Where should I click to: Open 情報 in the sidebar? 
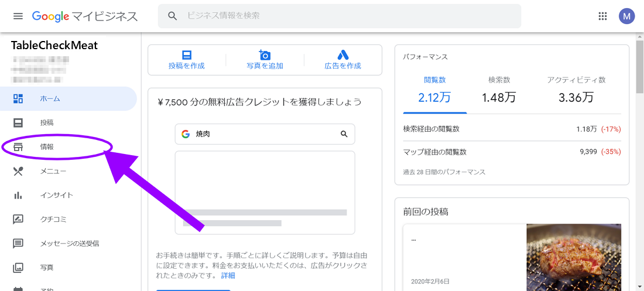[47, 147]
